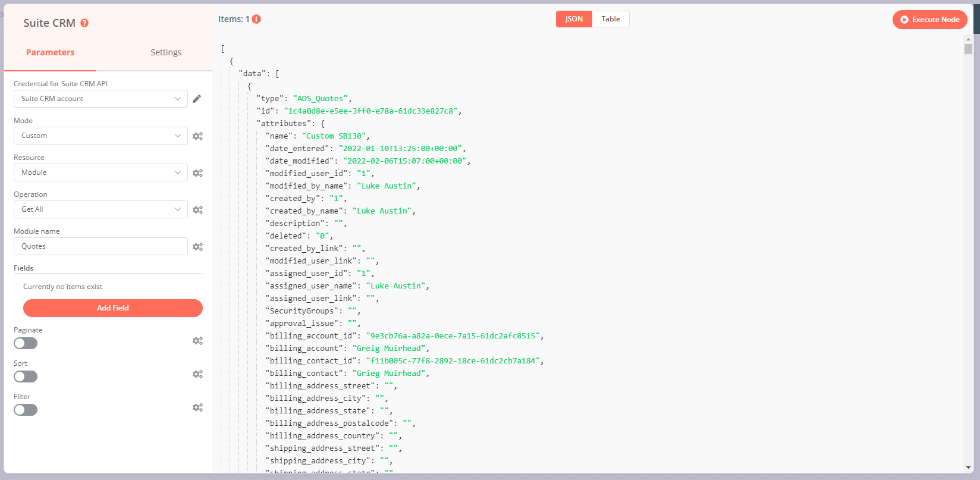Image resolution: width=980 pixels, height=480 pixels.
Task: Click the billing_contact_id value
Action: point(453,361)
